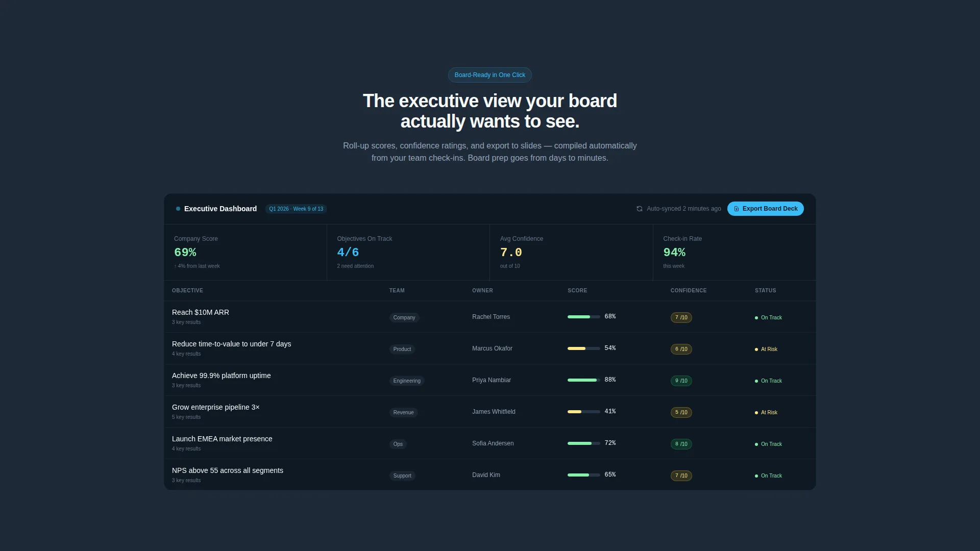Select owner Sofia Andersen

coord(493,443)
